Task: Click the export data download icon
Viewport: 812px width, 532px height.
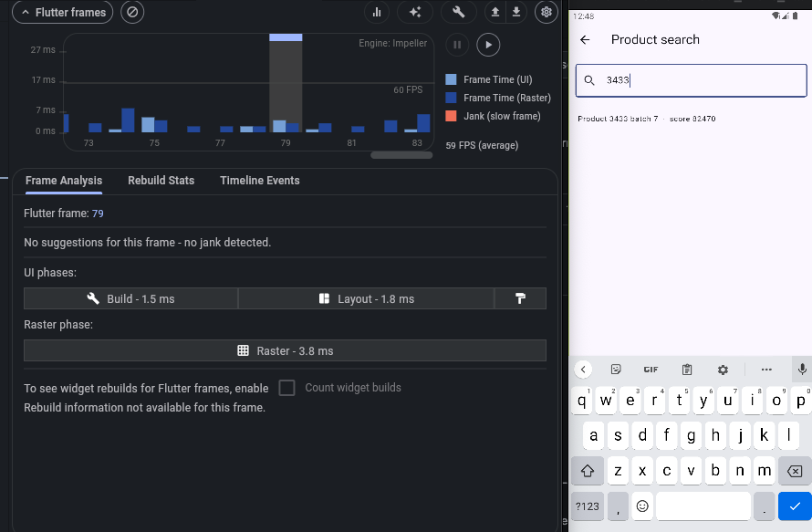Action: pos(516,12)
